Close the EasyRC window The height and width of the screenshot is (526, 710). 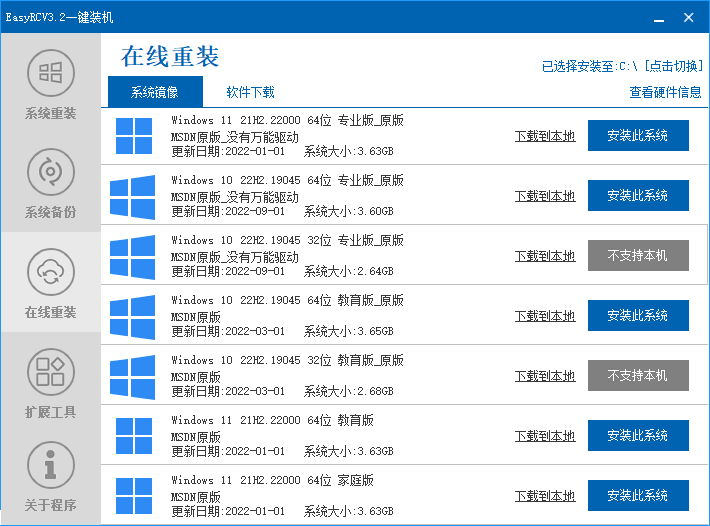tap(689, 18)
